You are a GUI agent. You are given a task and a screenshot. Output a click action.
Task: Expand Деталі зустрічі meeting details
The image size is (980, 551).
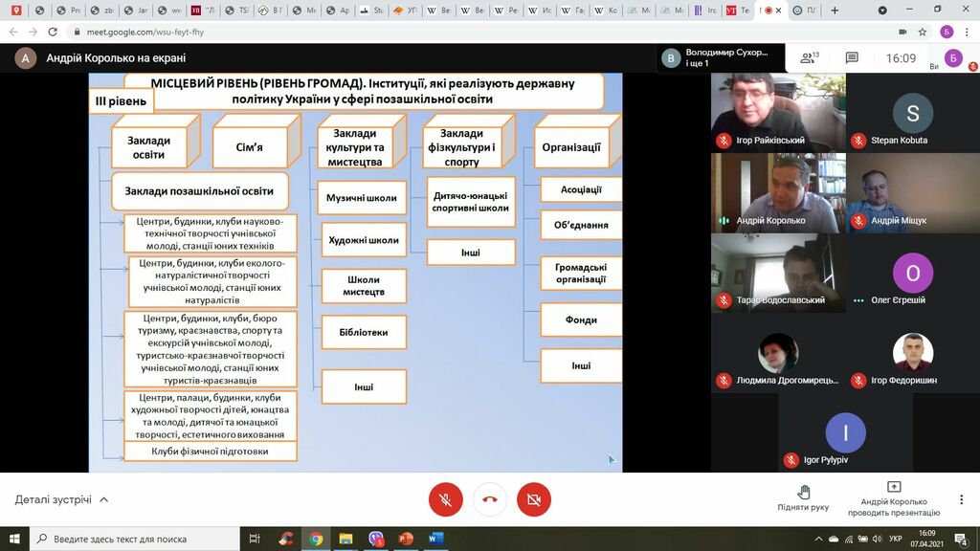62,499
